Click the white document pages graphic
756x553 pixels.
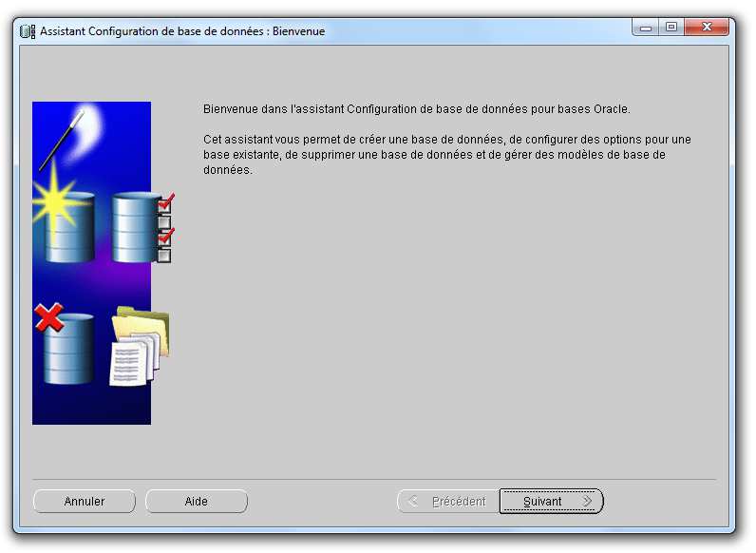tap(128, 361)
